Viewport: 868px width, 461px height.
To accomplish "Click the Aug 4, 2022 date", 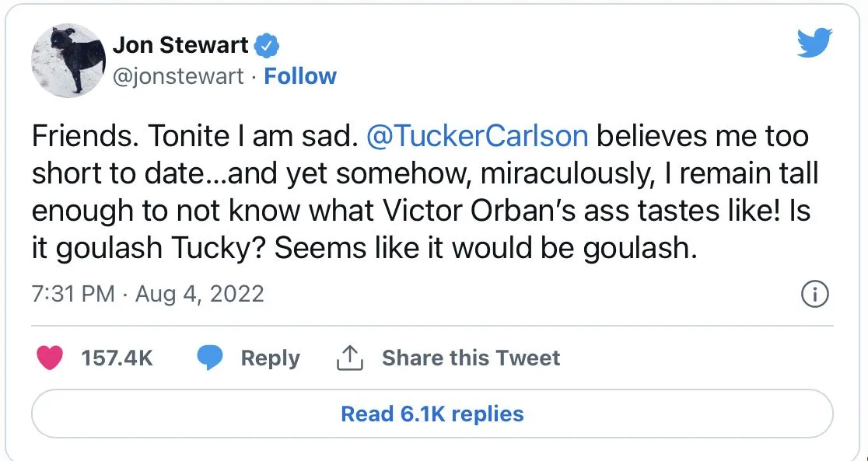I will coord(199,294).
